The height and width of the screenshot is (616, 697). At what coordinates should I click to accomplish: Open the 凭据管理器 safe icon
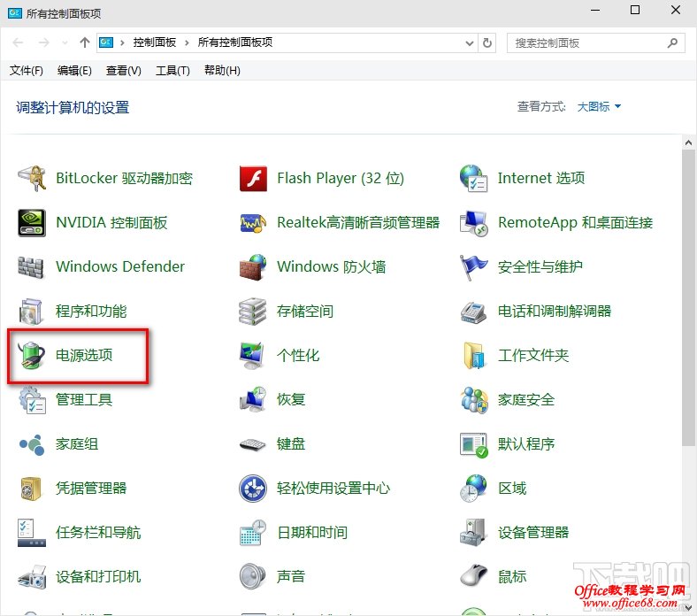coord(31,489)
